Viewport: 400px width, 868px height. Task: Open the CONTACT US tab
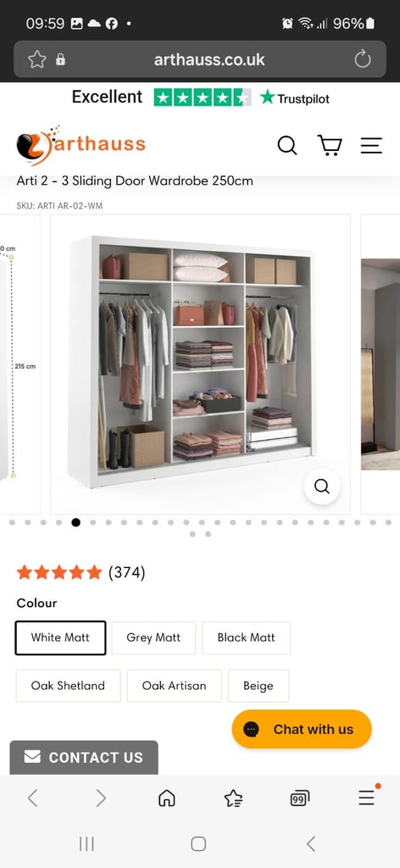84,757
